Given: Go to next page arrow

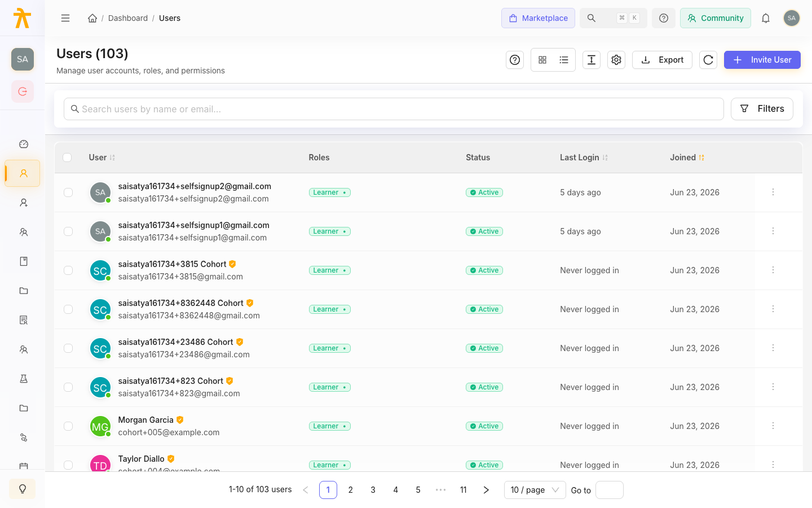Looking at the screenshot, I should tap(486, 490).
